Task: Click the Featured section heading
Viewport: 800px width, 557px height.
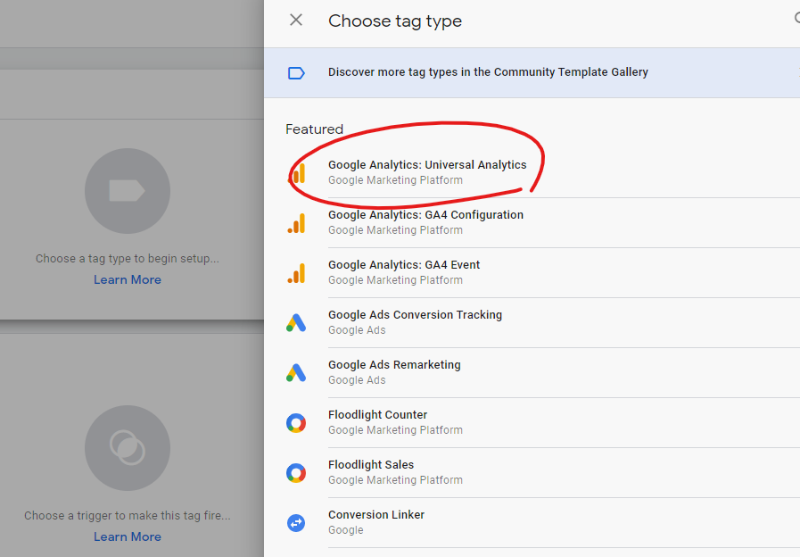Action: pos(314,129)
